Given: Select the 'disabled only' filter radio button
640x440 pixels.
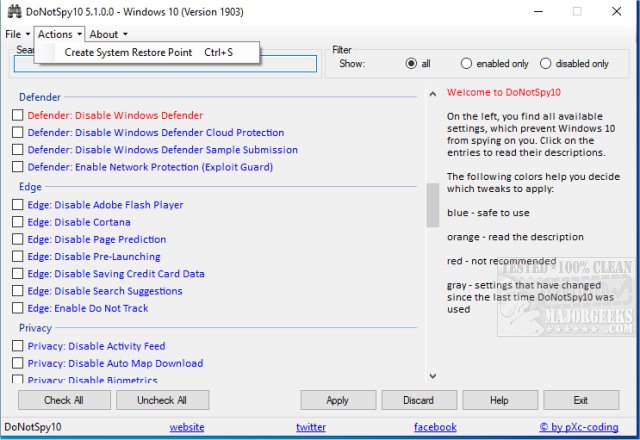Looking at the screenshot, I should tap(545, 64).
